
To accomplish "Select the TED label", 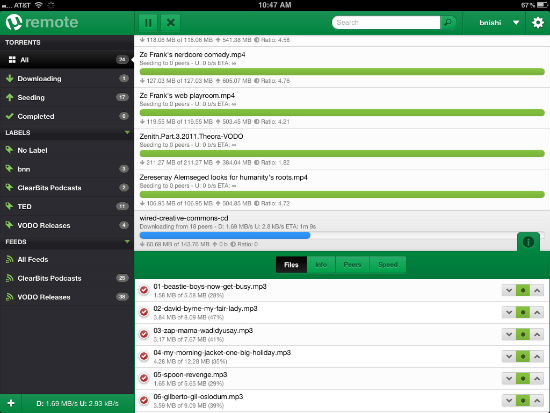I will tap(67, 207).
